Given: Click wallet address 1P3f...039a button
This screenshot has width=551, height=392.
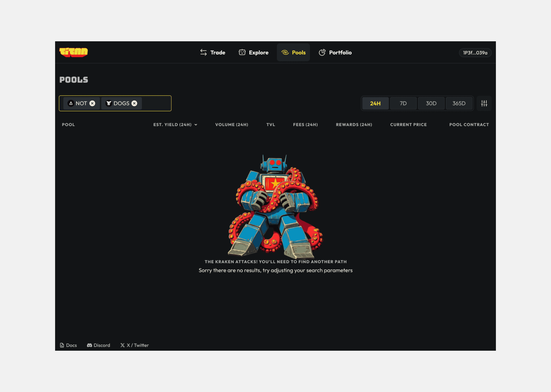Looking at the screenshot, I should click(x=475, y=53).
